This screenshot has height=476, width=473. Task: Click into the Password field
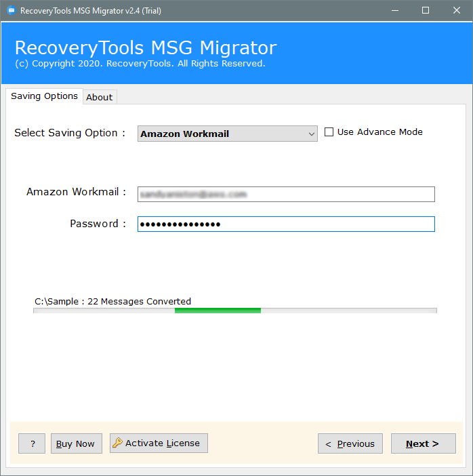286,224
